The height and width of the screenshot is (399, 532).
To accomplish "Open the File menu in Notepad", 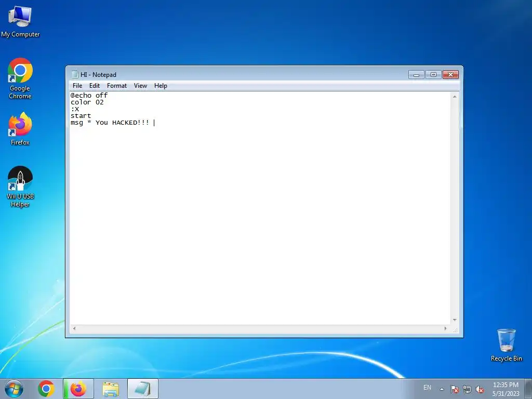I will 77,86.
